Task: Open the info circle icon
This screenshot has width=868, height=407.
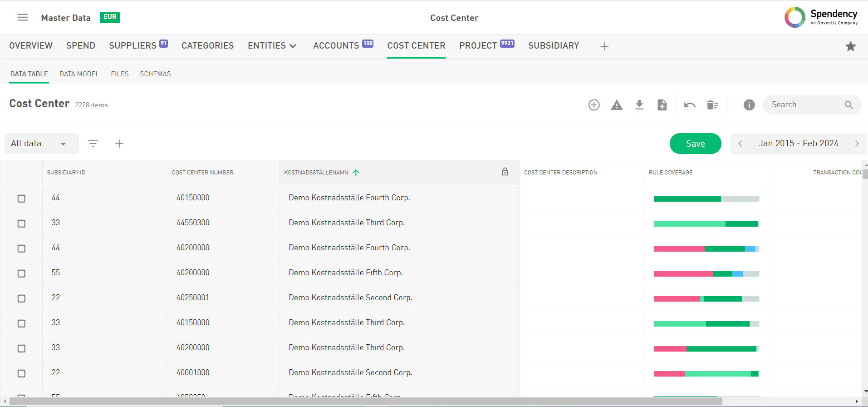Action: point(749,105)
